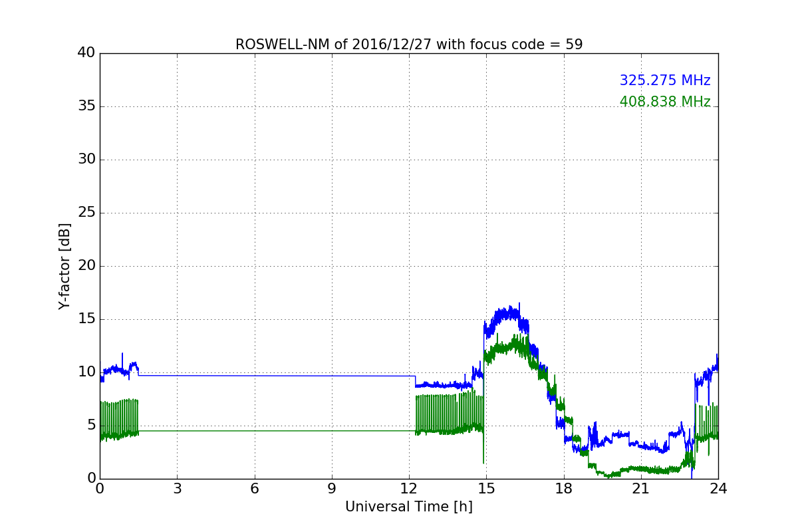
Task: Click the x-axis tick label '6'
Action: pyautogui.click(x=254, y=489)
